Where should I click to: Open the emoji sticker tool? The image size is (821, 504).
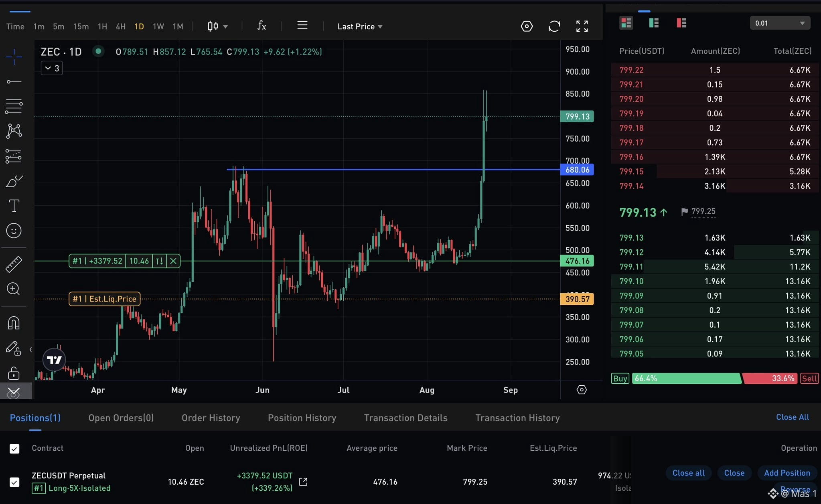click(14, 231)
